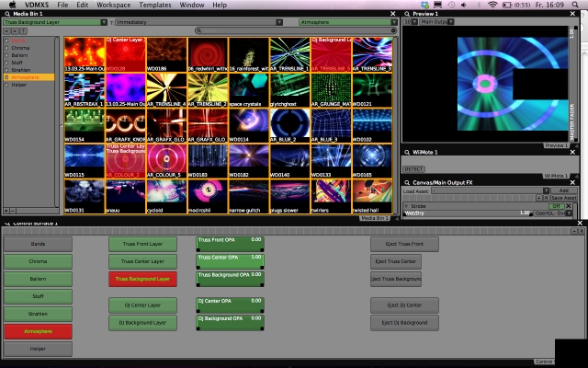This screenshot has width=588, height=368.
Task: Click the R button at Control Surface top right
Action: pos(582,231)
